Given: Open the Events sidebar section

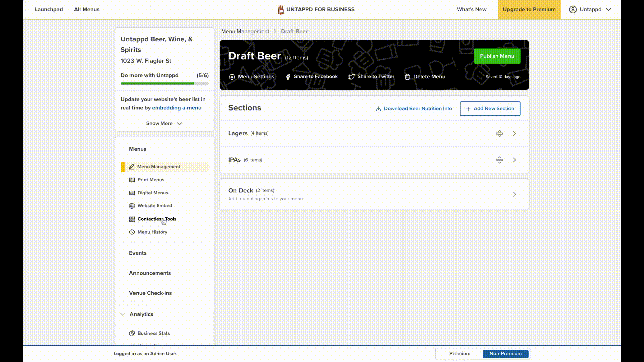Looking at the screenshot, I should (x=138, y=253).
